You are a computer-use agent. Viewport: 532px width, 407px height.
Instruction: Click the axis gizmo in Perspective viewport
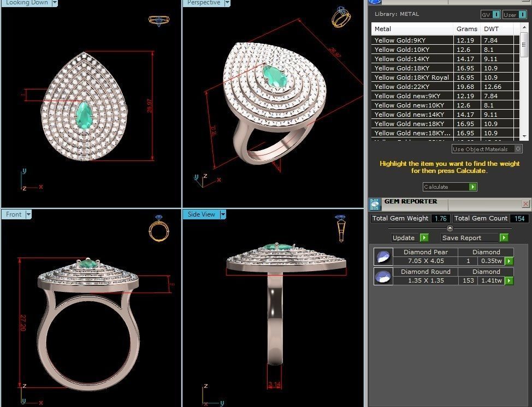(207, 180)
